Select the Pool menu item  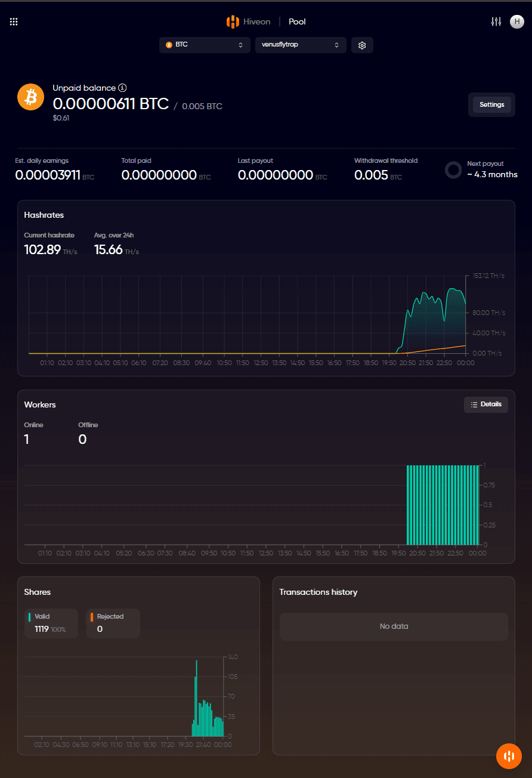point(296,21)
